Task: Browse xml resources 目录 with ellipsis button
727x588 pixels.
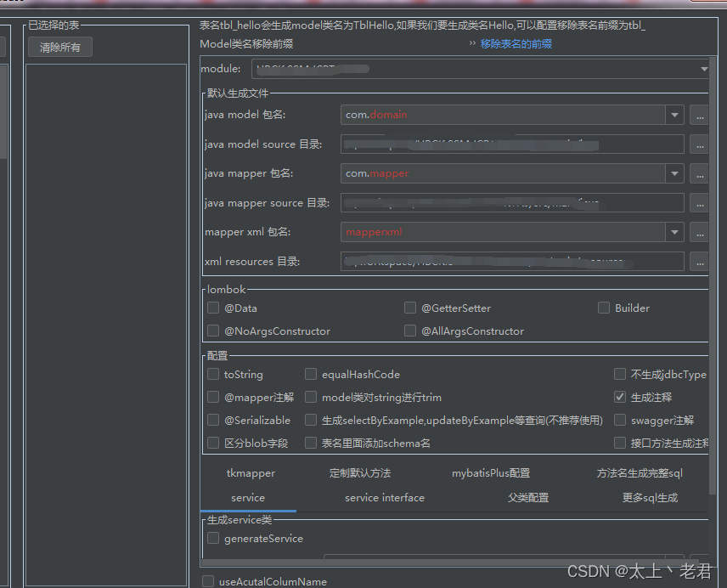Action: [699, 261]
